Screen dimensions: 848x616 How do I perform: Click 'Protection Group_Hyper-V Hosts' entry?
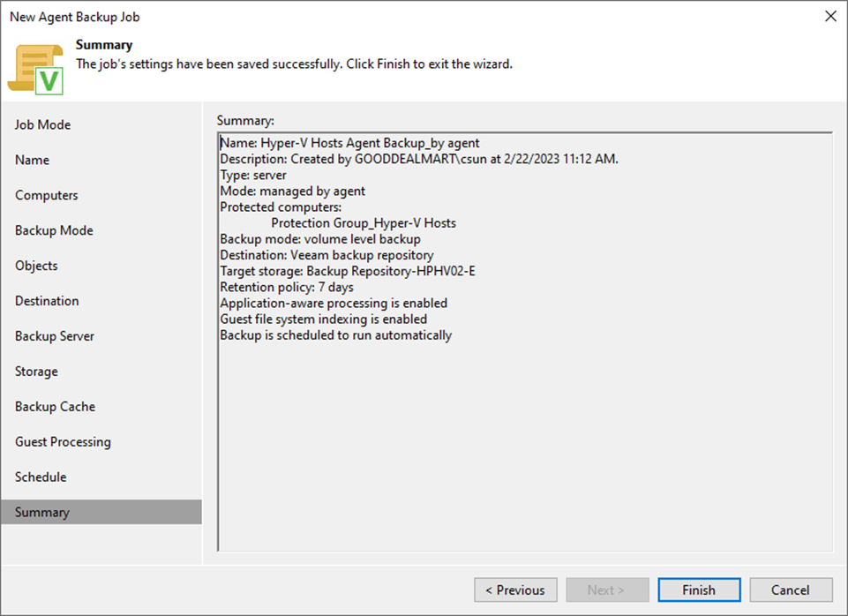(x=364, y=222)
